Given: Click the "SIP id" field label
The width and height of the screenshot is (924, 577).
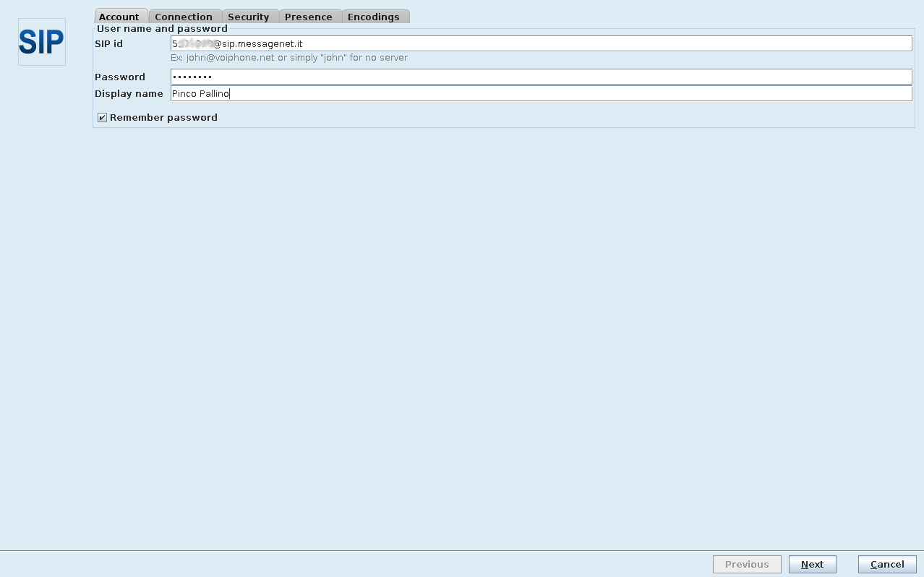Looking at the screenshot, I should (x=109, y=44).
